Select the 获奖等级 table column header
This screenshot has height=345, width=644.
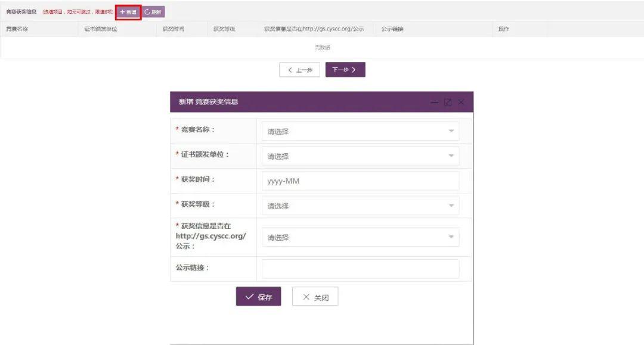224,29
